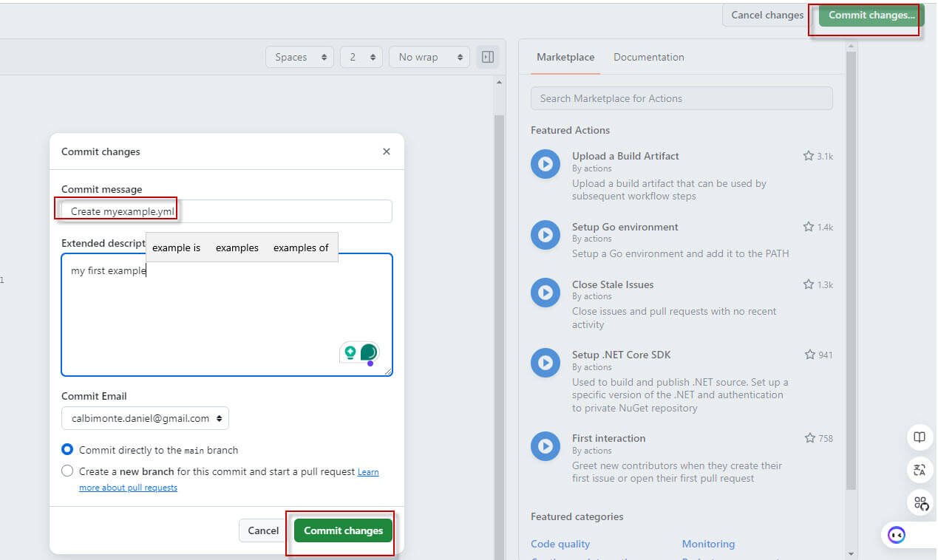Click the Close Stale Issues action icon
The height and width of the screenshot is (560, 938).
[x=545, y=293]
